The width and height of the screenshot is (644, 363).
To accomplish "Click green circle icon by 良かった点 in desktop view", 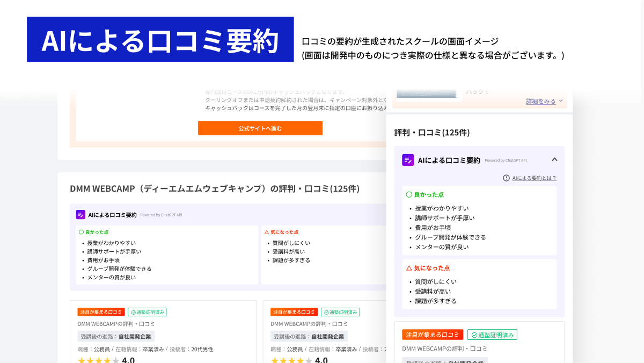I will [81, 232].
